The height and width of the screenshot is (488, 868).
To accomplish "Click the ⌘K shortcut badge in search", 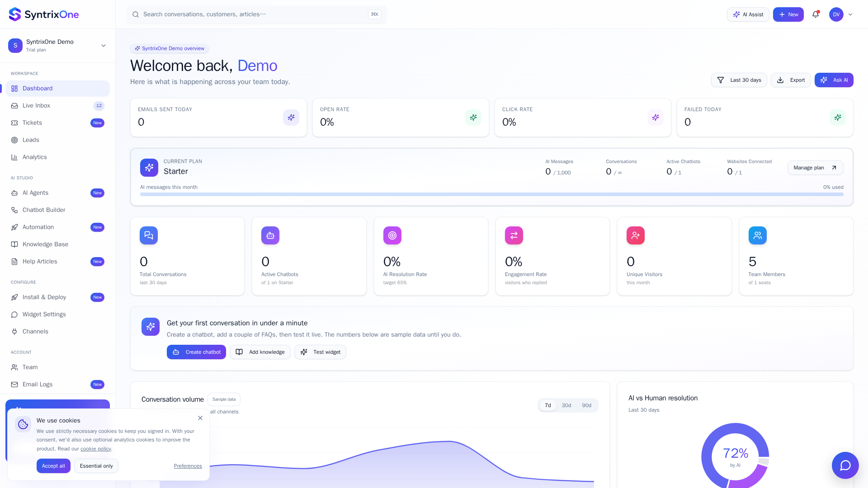I will click(x=375, y=14).
